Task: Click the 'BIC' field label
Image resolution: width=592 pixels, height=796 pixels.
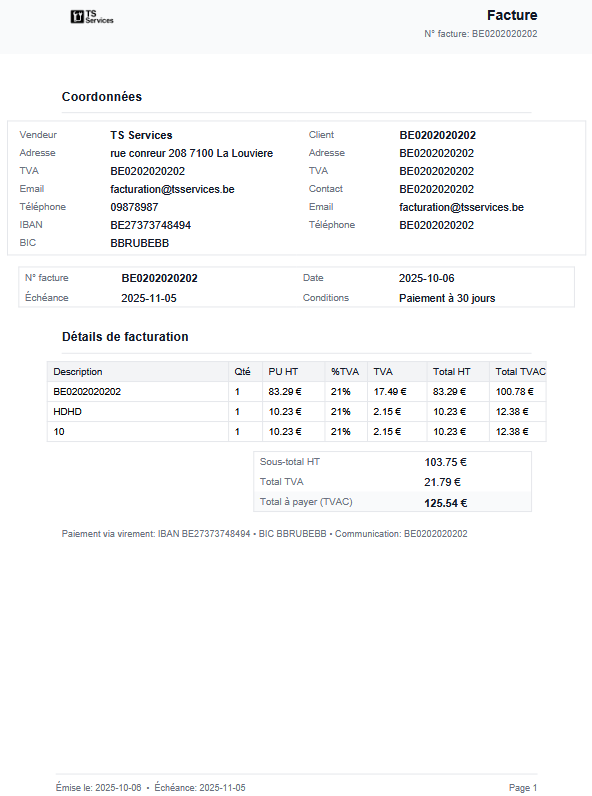Action: (28, 243)
